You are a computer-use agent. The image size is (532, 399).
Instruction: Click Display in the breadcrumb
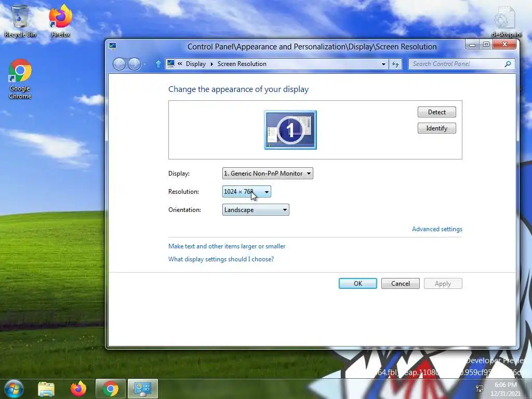tap(196, 64)
